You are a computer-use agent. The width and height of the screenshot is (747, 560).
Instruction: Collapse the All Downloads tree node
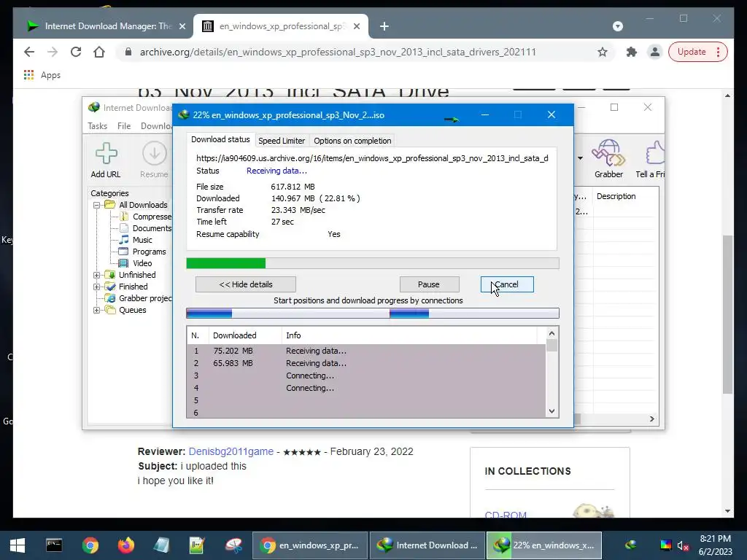click(97, 205)
